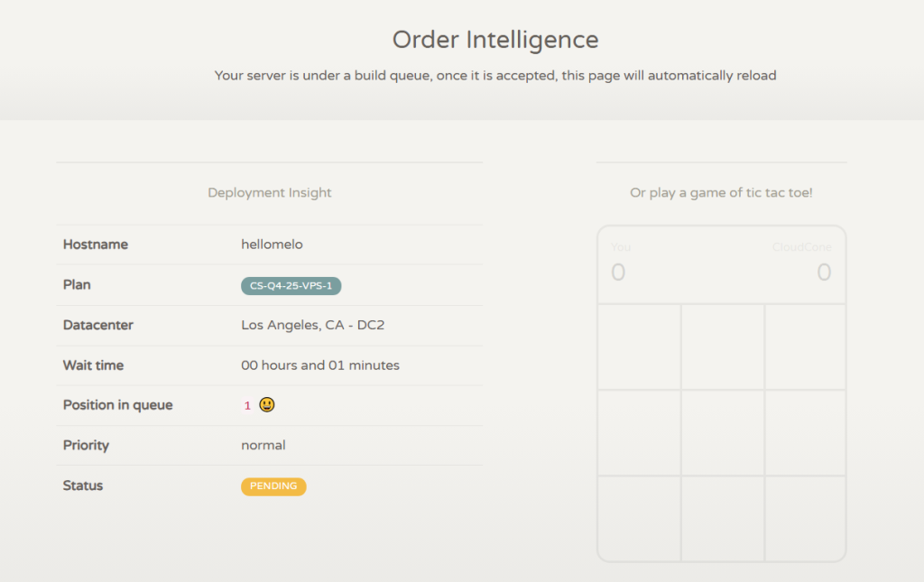Image resolution: width=924 pixels, height=582 pixels.
Task: Mark the bottom-center tic tac toe cell
Action: tap(722, 518)
